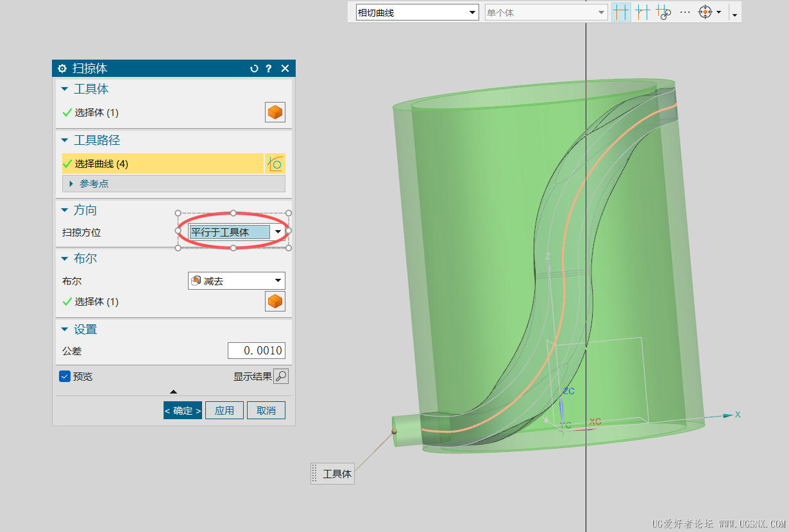Viewport: 789px width, 532px height.
Task: Click the boolean target body cube icon
Action: (275, 301)
